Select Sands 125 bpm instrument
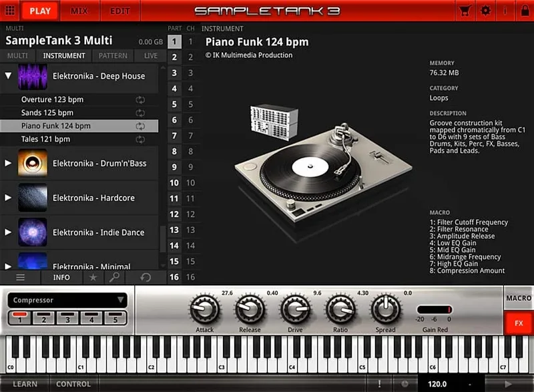Screen dimensions: 534x392 pyautogui.click(x=79, y=113)
